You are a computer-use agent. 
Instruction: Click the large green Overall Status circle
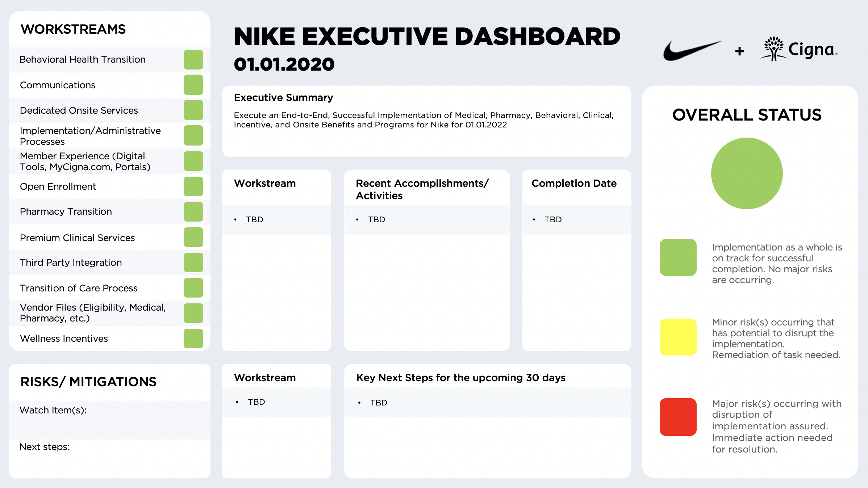747,173
